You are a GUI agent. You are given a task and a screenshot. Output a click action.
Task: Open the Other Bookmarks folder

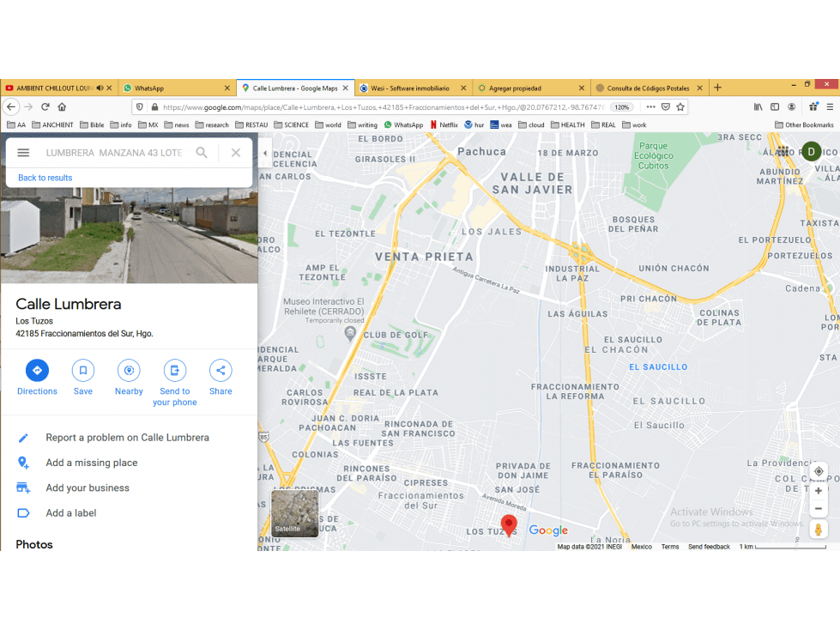[804, 124]
